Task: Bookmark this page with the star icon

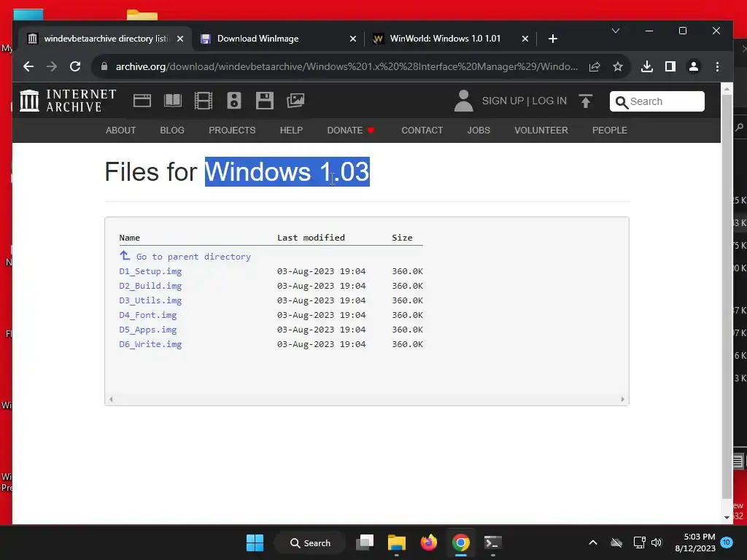Action: coord(618,66)
